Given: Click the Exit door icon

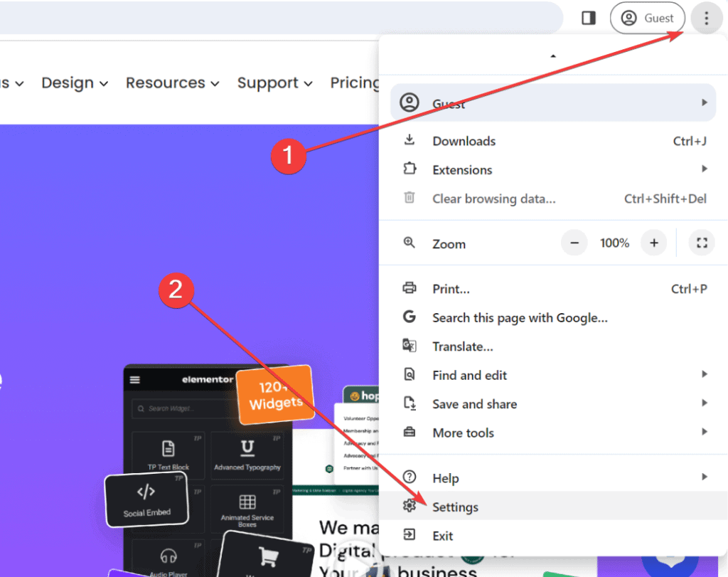Looking at the screenshot, I should pos(409,535).
